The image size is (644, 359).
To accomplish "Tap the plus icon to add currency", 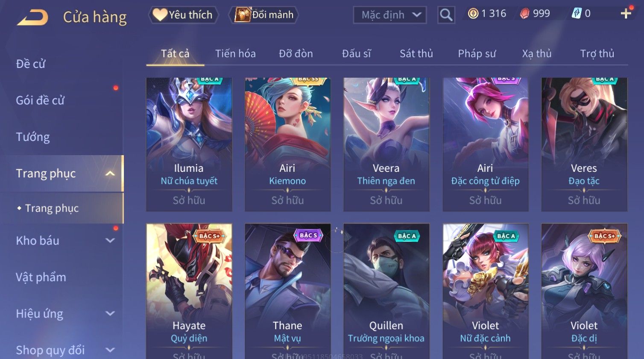I will click(x=626, y=14).
